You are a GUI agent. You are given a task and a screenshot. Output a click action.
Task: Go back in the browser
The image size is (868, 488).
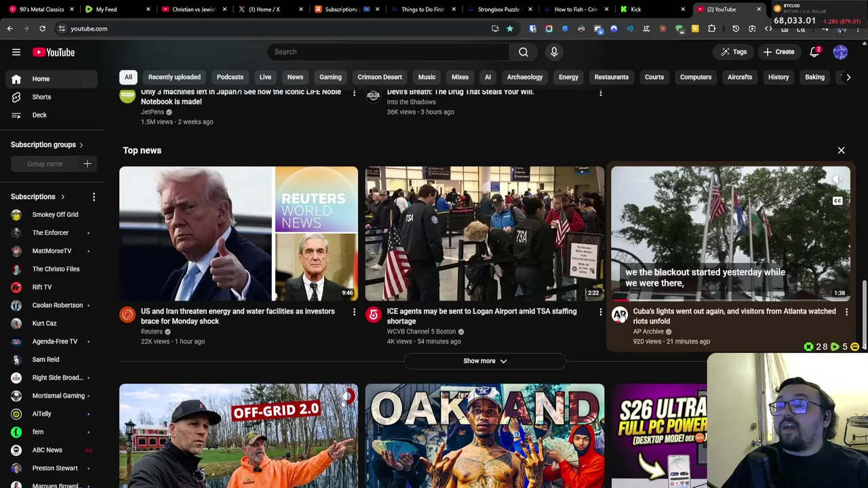tap(10, 28)
